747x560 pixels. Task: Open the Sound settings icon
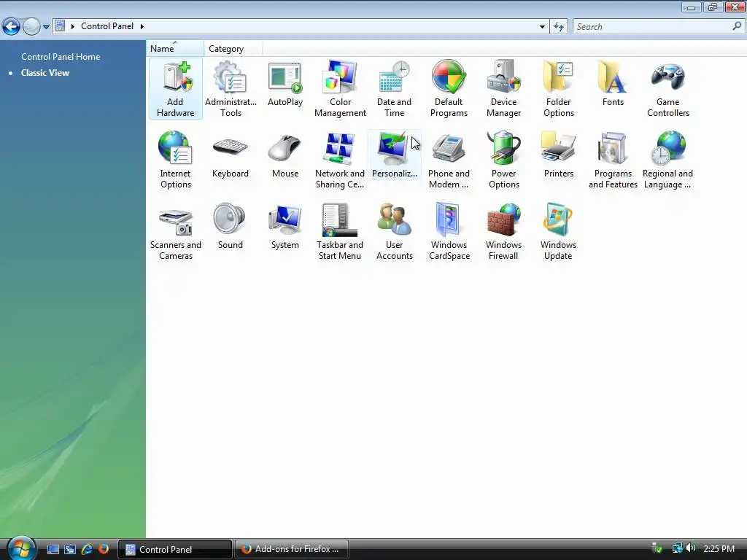coord(230,227)
